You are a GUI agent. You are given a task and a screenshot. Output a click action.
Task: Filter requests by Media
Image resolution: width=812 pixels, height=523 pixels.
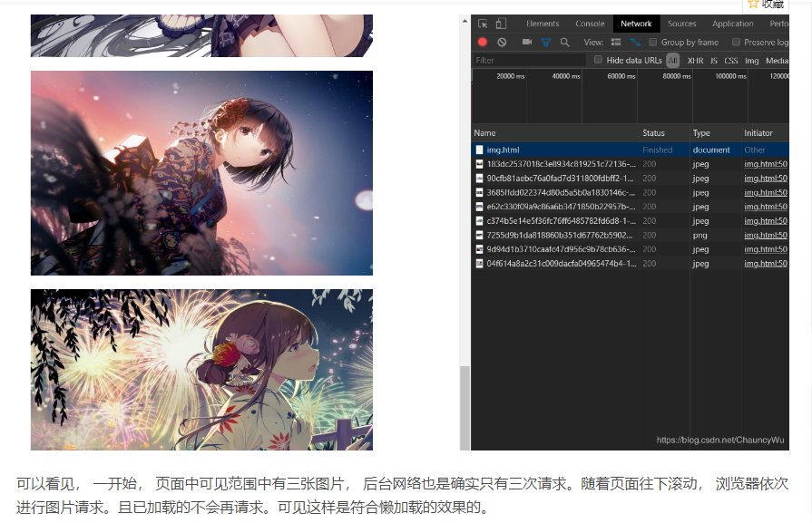pos(778,61)
